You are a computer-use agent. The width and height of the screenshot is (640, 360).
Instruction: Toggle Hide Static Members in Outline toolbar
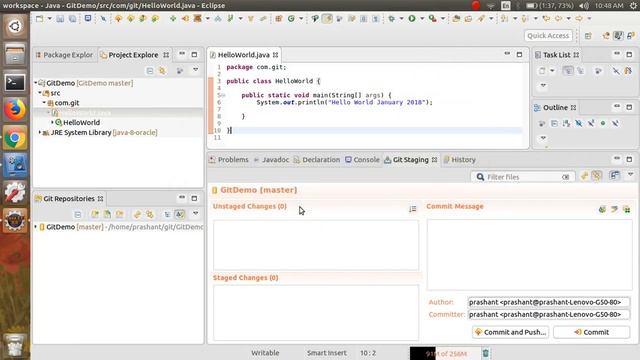point(591,123)
